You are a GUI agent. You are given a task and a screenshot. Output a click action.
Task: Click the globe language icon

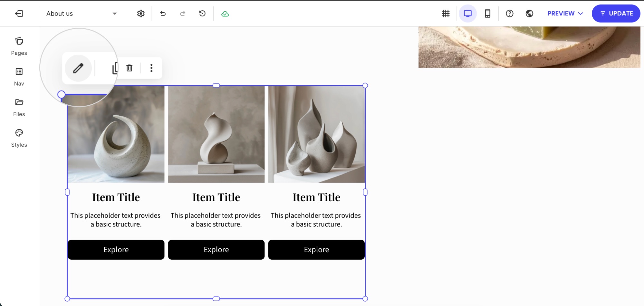pyautogui.click(x=529, y=14)
